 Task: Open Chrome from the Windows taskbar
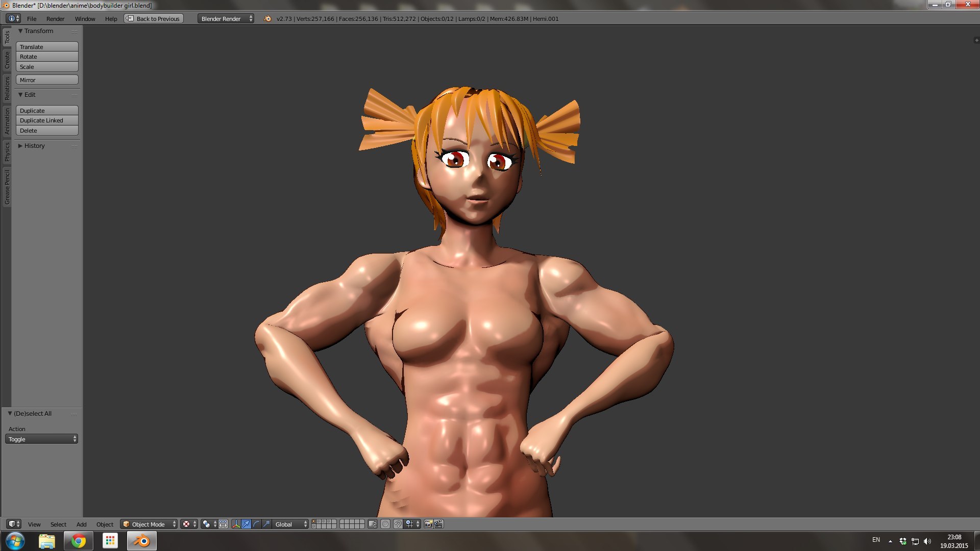tap(78, 541)
